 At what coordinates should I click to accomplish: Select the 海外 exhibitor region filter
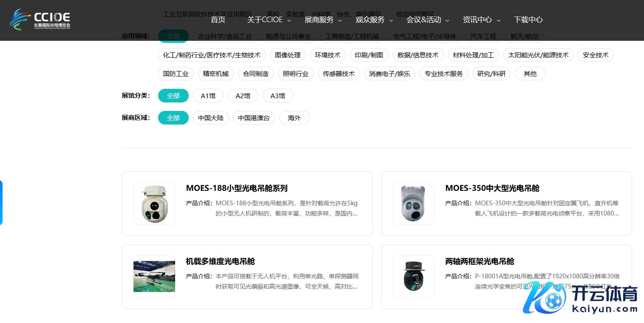294,118
